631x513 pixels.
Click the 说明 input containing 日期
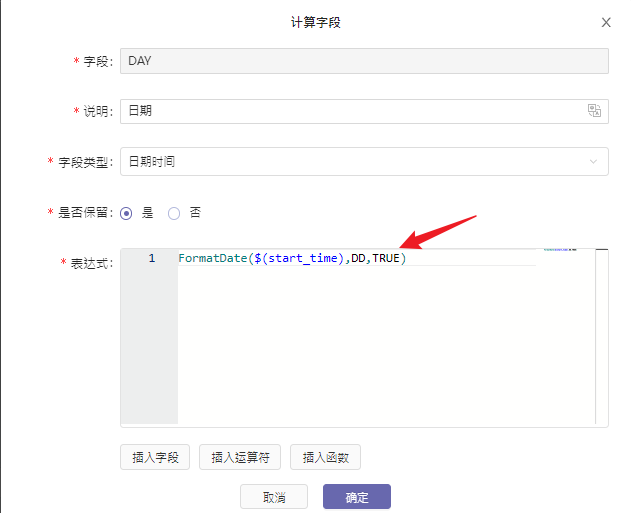point(364,111)
